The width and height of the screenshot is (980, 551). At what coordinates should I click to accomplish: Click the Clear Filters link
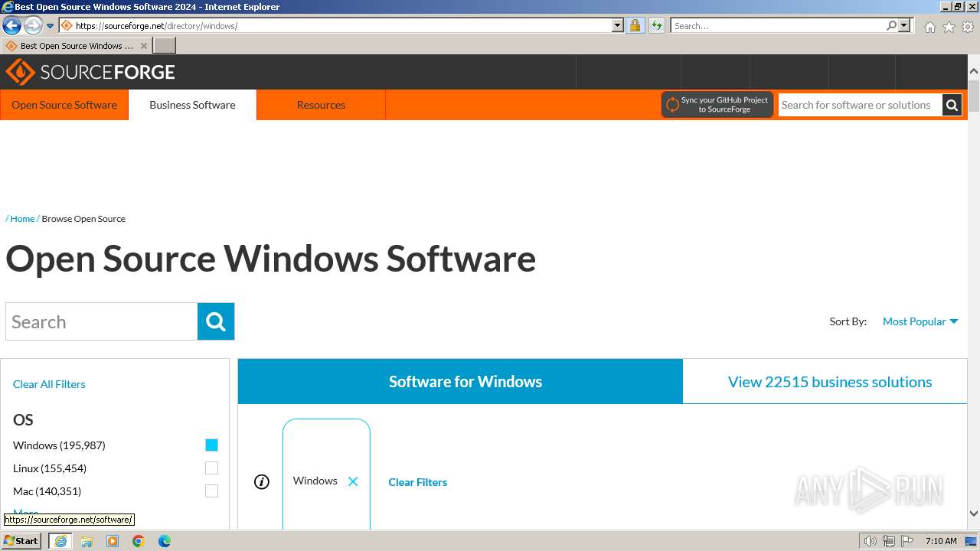[417, 482]
